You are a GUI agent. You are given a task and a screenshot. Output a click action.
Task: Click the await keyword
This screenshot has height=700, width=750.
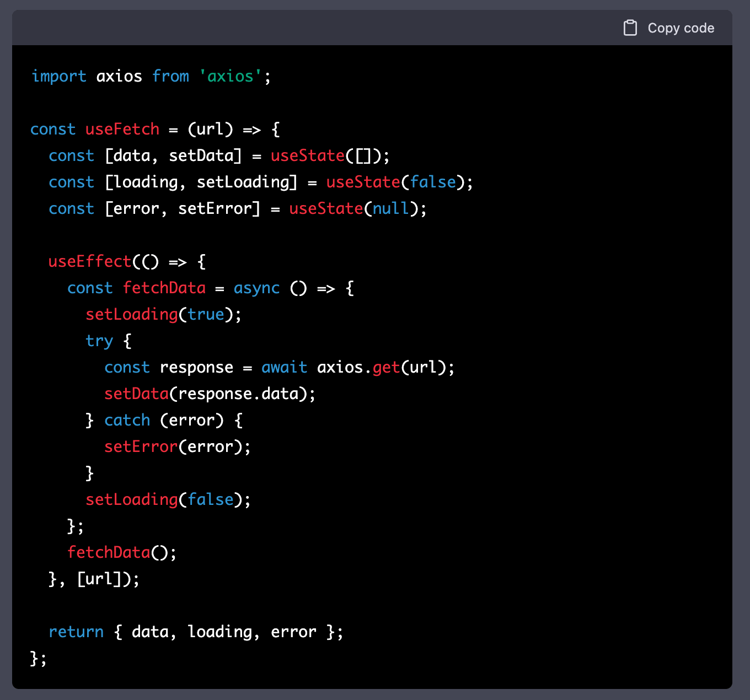[284, 367]
